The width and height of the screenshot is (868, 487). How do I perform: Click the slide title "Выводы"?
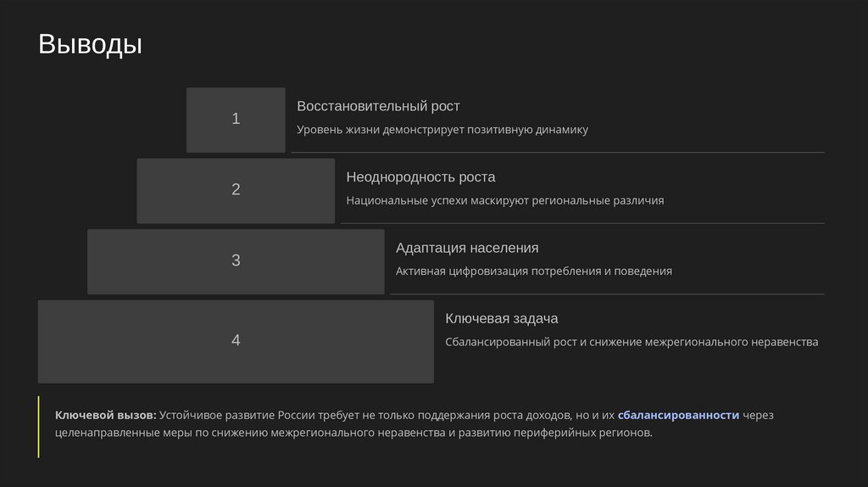[90, 44]
